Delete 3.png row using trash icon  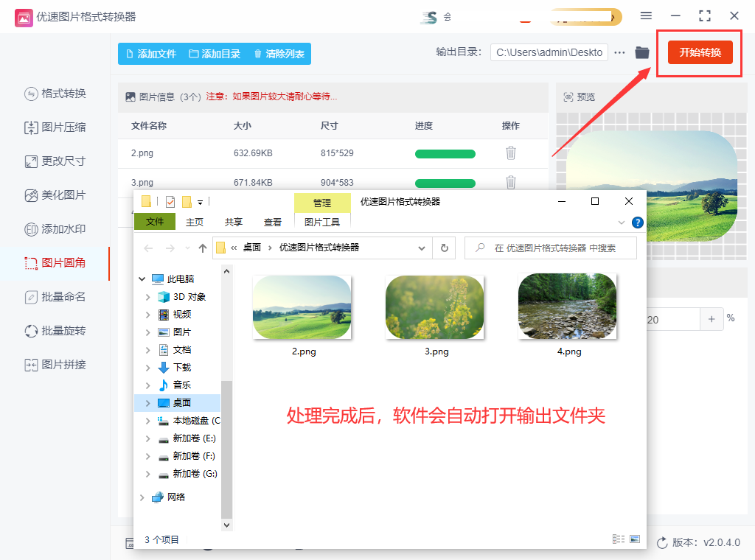point(511,182)
